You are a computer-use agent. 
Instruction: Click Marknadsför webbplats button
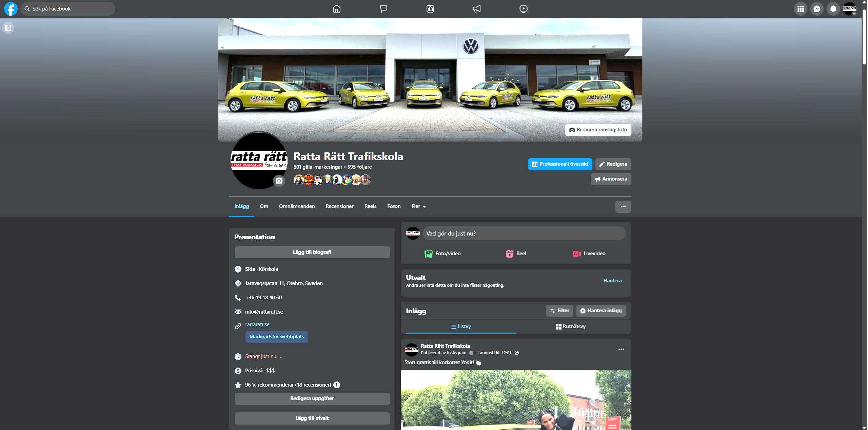(x=277, y=337)
